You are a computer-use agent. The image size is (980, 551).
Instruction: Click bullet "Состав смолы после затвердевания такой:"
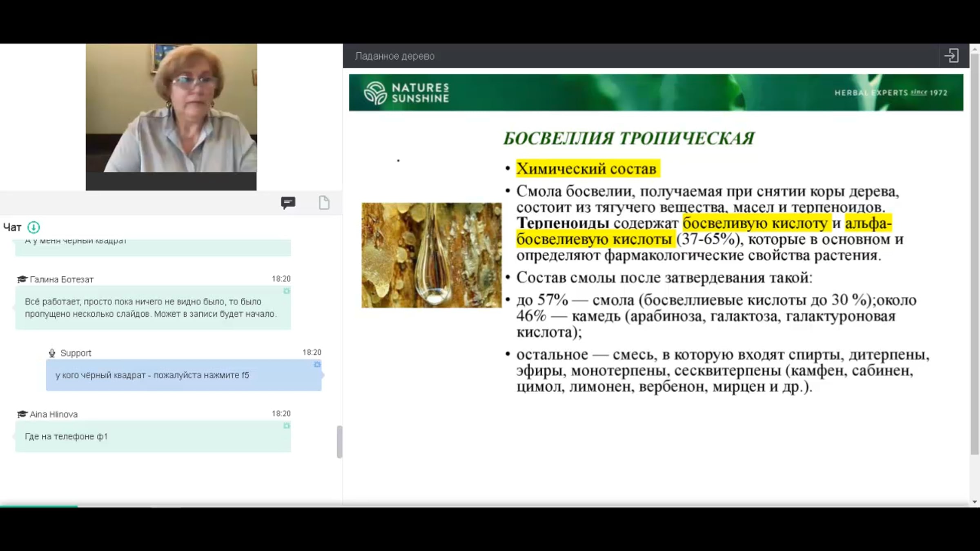tap(664, 278)
